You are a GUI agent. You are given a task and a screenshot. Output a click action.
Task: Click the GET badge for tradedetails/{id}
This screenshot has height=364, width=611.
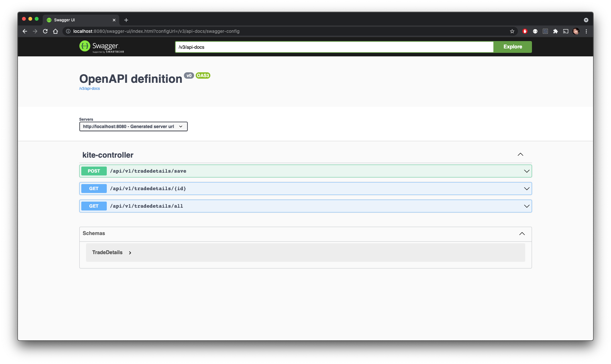(x=94, y=189)
